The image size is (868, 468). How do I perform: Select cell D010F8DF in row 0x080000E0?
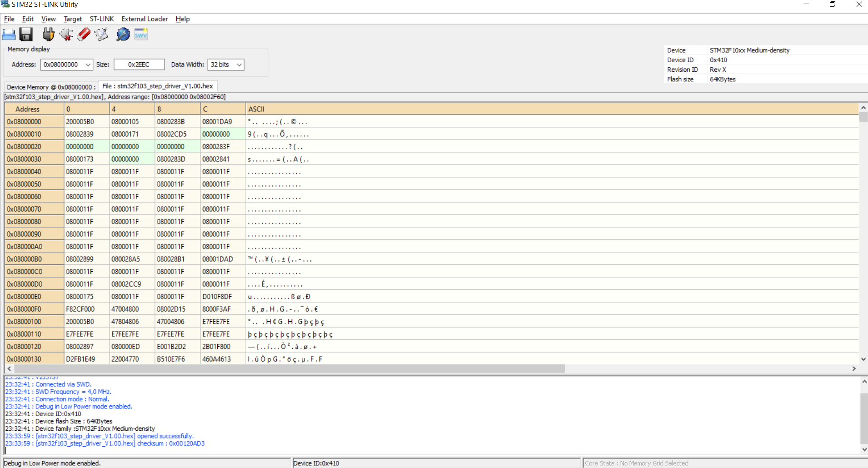(223, 297)
